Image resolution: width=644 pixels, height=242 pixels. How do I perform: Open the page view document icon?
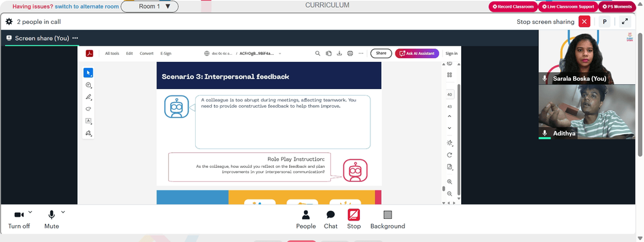pyautogui.click(x=450, y=167)
